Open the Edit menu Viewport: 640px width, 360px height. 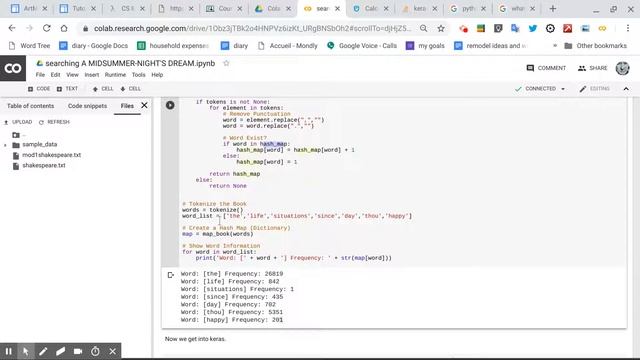pyautogui.click(x=56, y=75)
